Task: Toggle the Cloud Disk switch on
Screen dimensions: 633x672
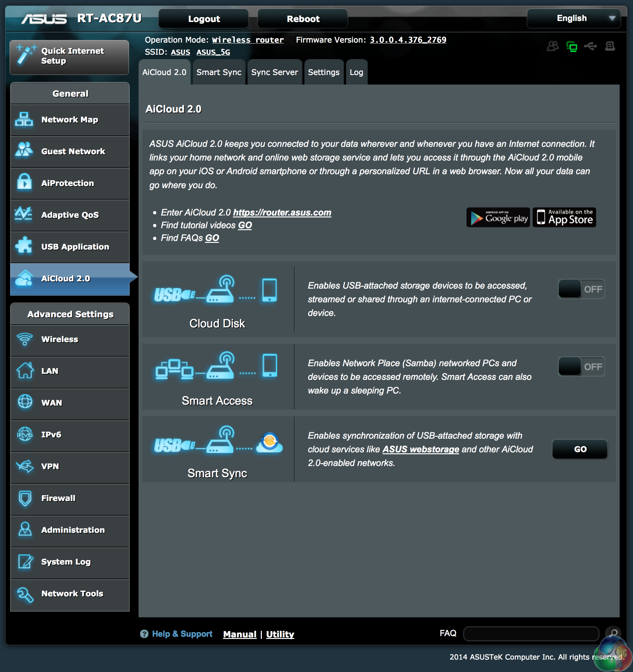Action: 581,289
